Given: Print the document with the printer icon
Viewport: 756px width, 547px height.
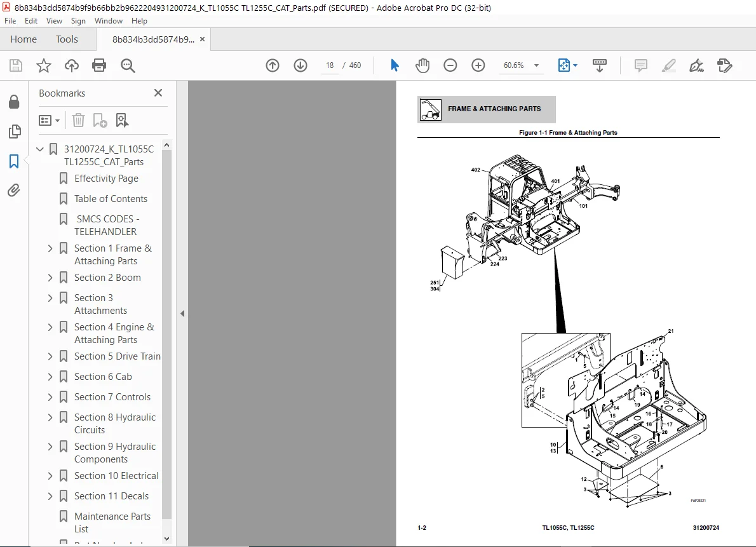Looking at the screenshot, I should tap(99, 65).
